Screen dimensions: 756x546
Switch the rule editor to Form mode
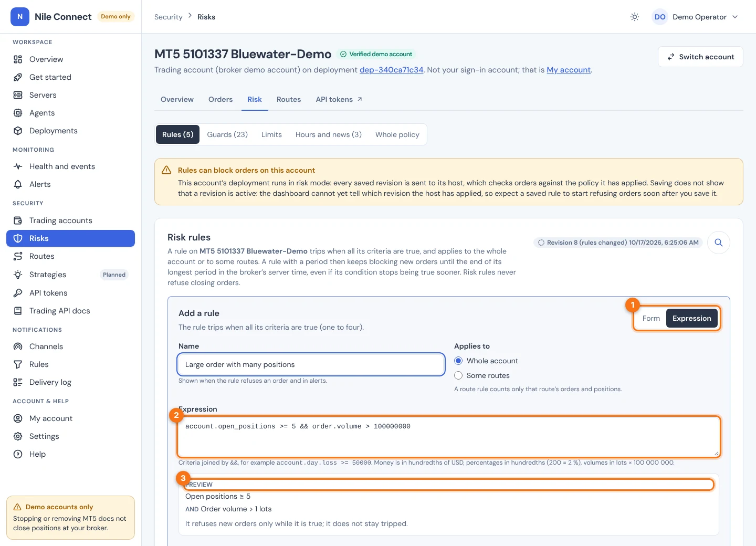[x=651, y=318]
